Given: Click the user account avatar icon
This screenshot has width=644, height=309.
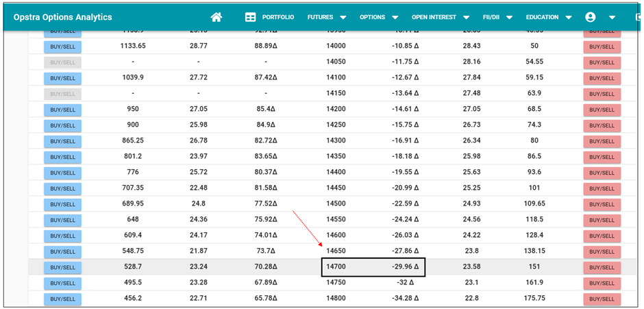Looking at the screenshot, I should pyautogui.click(x=591, y=17).
